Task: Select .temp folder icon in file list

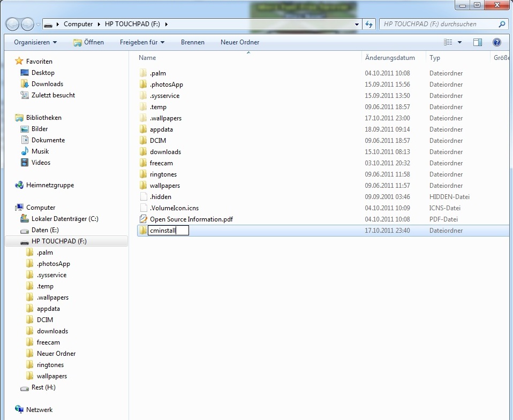Action: (x=143, y=106)
